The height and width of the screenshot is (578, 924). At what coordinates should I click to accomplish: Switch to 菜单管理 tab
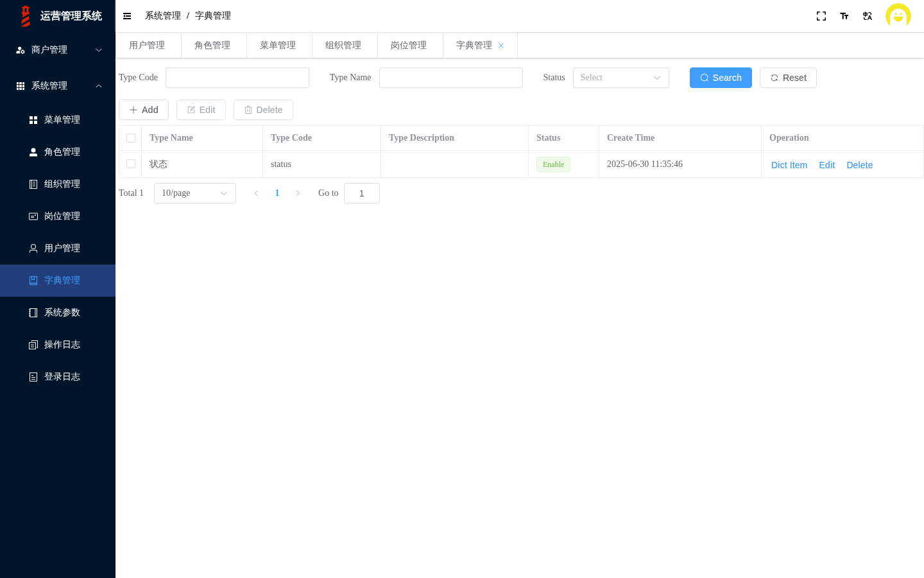click(279, 46)
